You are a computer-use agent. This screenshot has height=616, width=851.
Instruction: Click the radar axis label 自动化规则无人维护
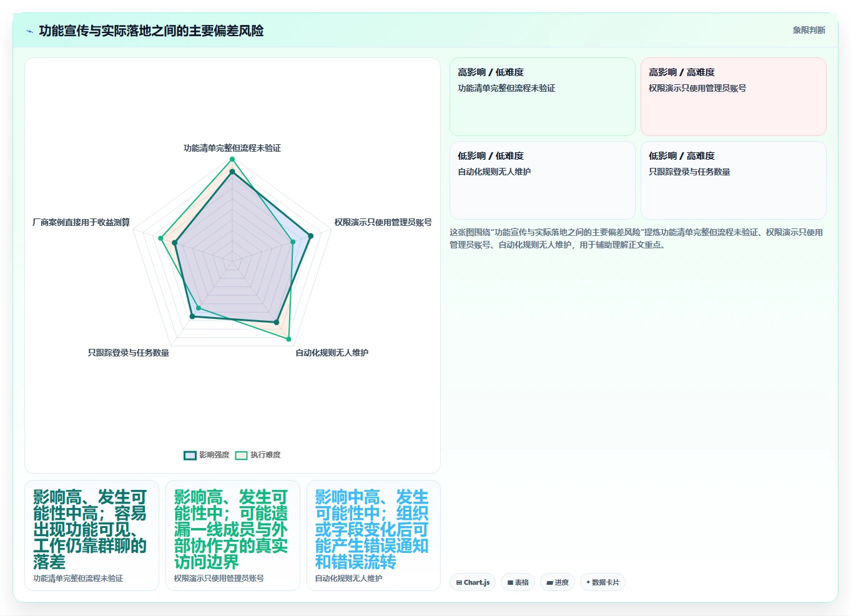pyautogui.click(x=332, y=353)
